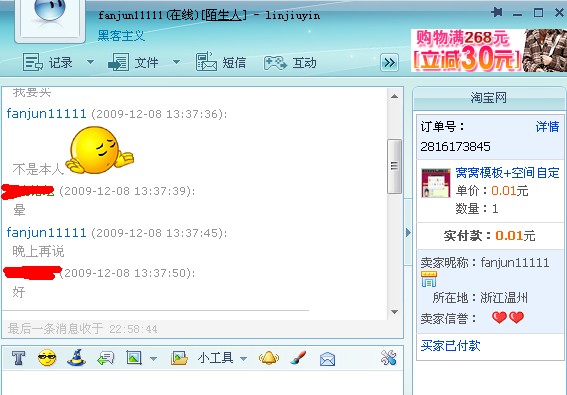Expand the 文件 file transfer dropdown arrow
567x395 pixels.
pos(176,62)
